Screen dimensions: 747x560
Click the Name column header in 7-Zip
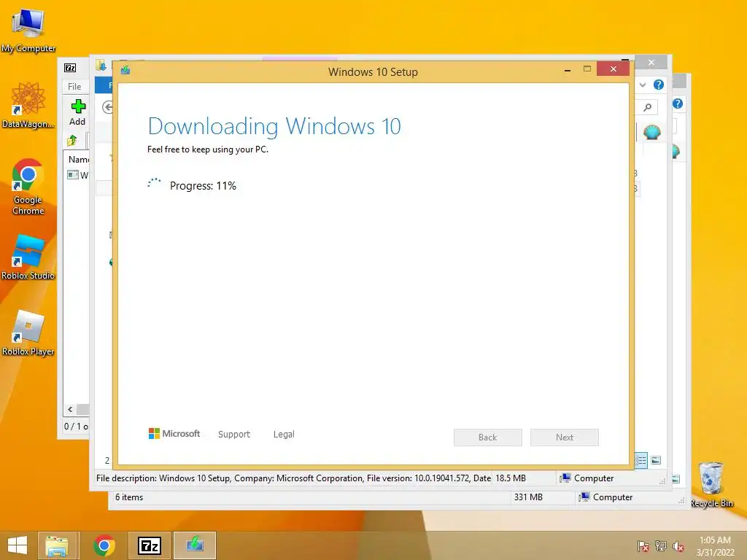(78, 160)
